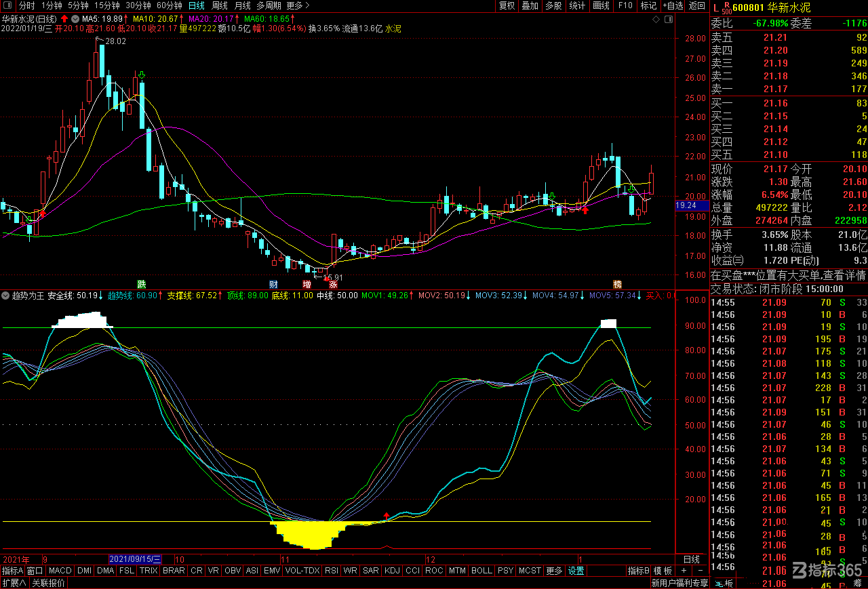Click the grey dropdown circle beside 华新水泥(日线)

coord(75,19)
